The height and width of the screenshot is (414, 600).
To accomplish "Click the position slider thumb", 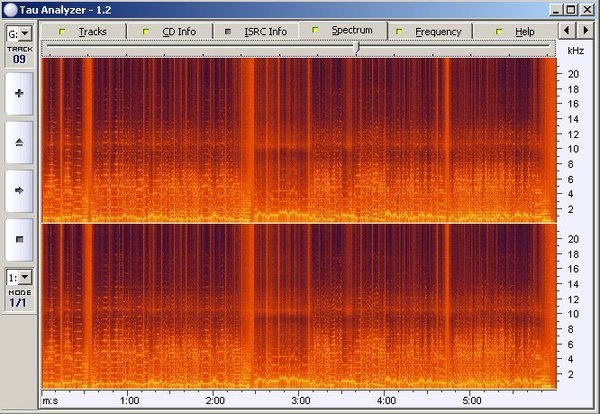I will coord(357,47).
